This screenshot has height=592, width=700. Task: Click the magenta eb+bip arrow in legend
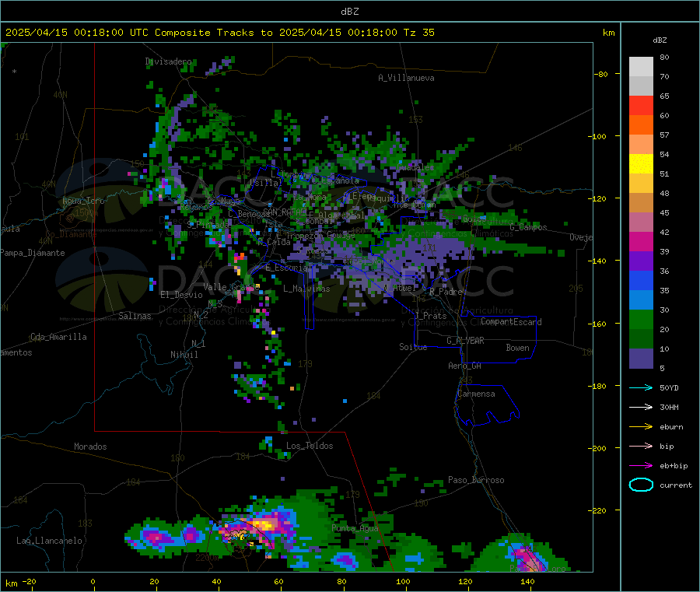[641, 465]
